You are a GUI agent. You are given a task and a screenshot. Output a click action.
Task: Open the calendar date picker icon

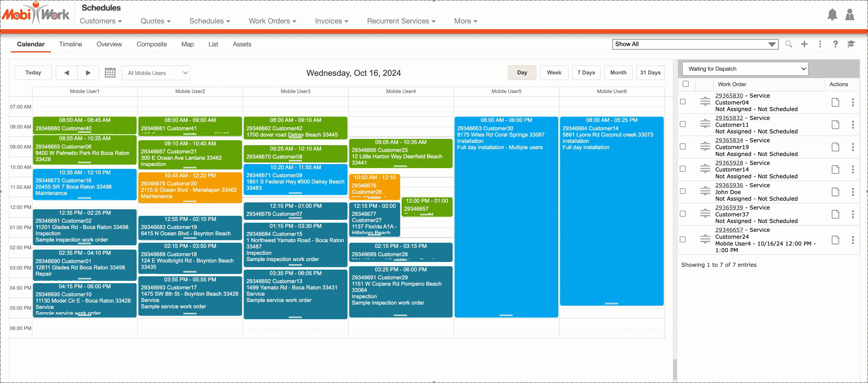(x=110, y=73)
